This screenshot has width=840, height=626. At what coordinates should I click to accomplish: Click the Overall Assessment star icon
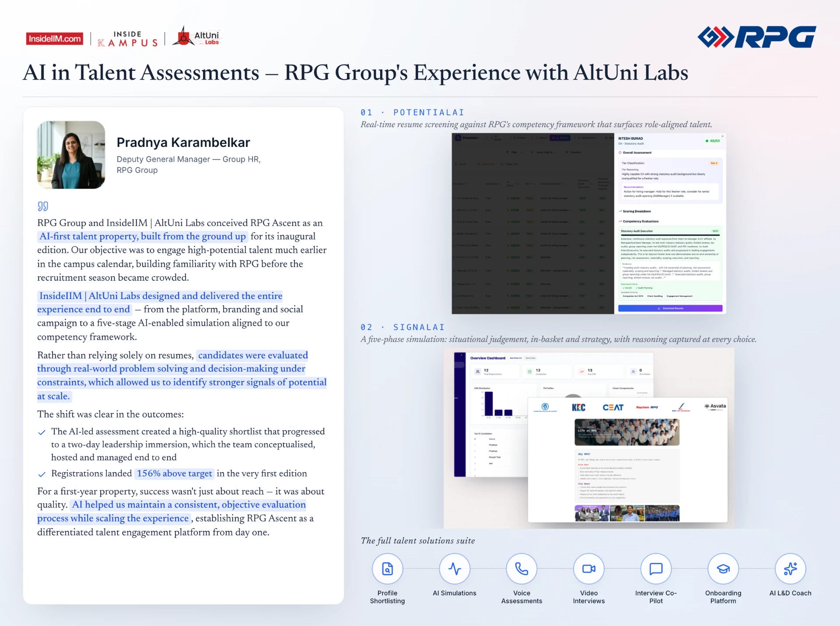tap(620, 153)
